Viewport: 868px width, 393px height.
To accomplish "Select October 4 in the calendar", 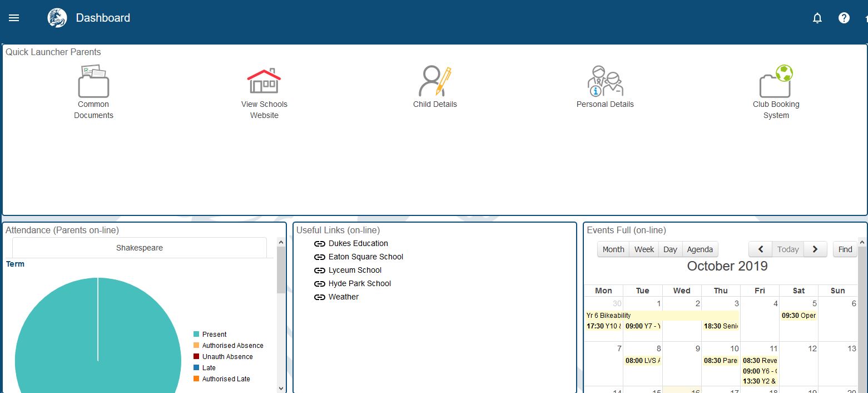I will [776, 304].
